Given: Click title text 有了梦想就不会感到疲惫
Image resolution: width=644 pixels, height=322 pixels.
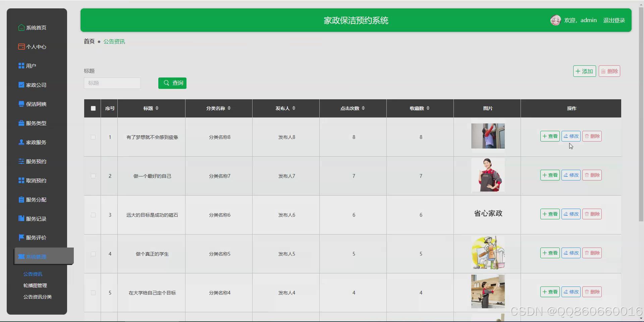Looking at the screenshot, I should 152,137.
